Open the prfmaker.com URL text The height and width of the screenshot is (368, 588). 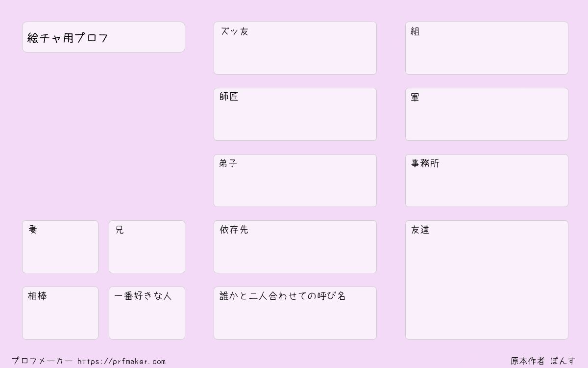122,362
